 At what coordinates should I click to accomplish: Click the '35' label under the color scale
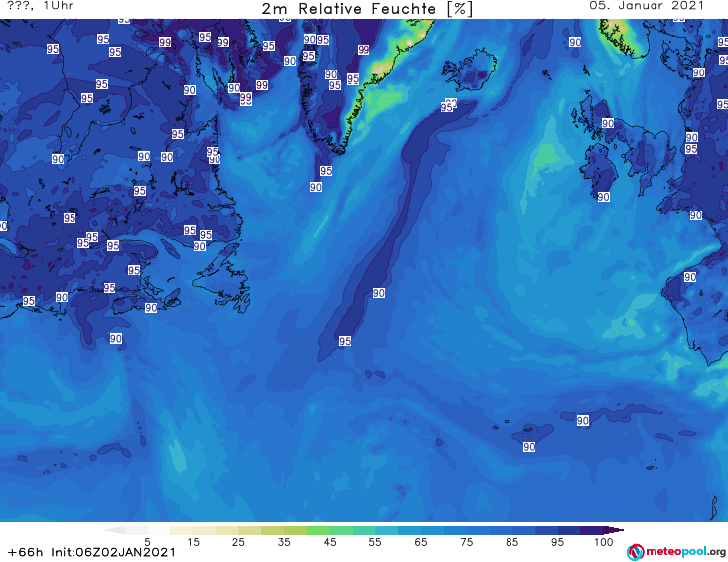coord(284,542)
